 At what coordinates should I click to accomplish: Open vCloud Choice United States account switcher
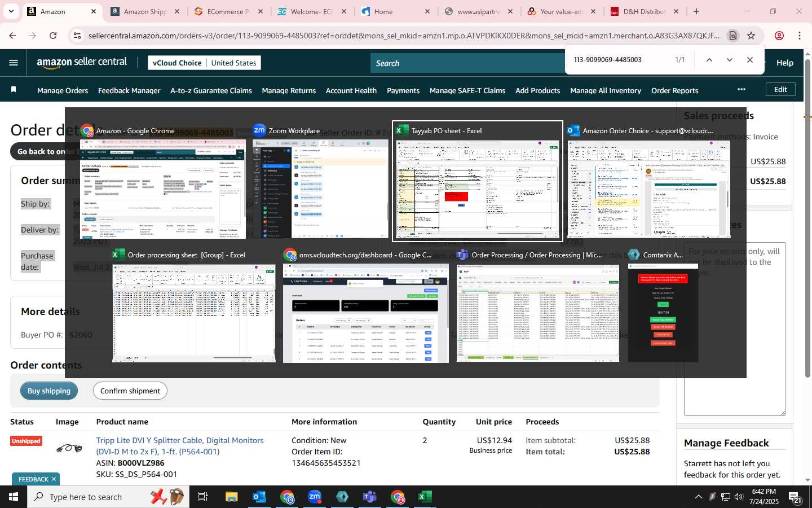pyautogui.click(x=204, y=63)
